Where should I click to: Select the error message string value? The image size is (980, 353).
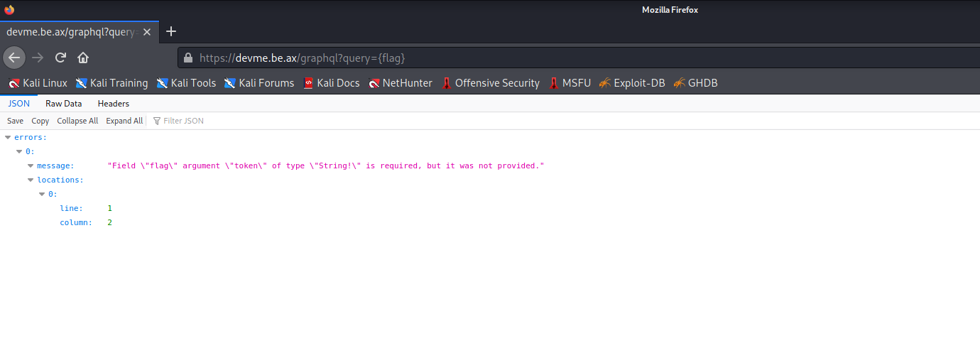coord(326,165)
